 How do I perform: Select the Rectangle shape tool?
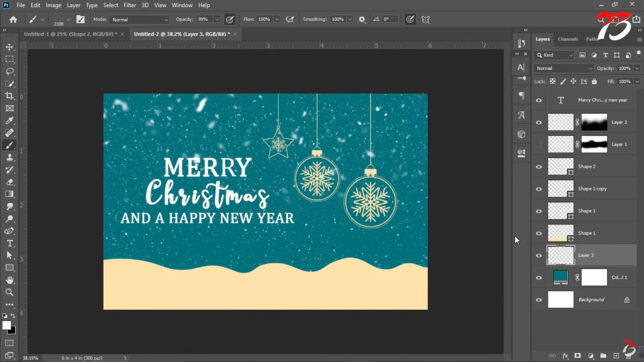coord(10,267)
